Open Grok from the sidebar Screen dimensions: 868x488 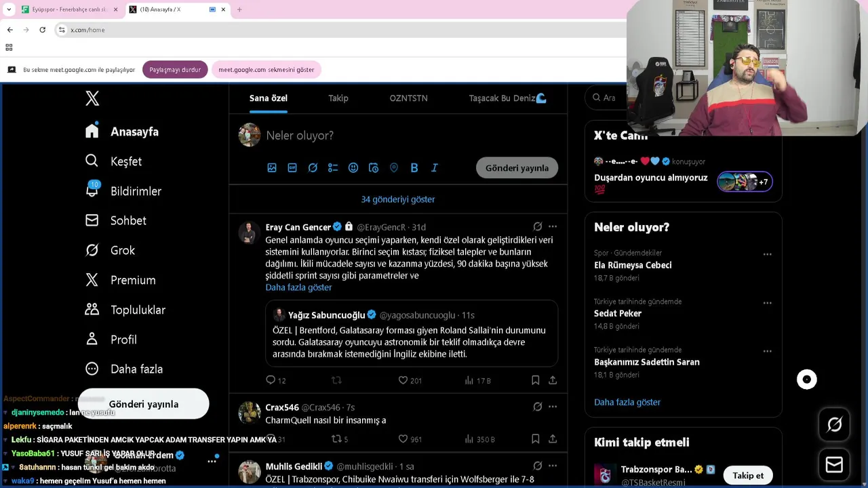[x=92, y=250]
